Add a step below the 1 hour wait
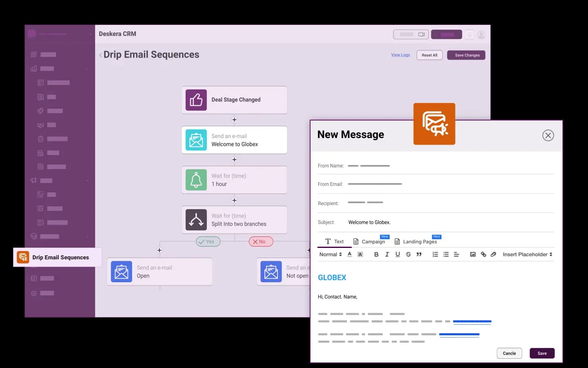 click(x=234, y=200)
